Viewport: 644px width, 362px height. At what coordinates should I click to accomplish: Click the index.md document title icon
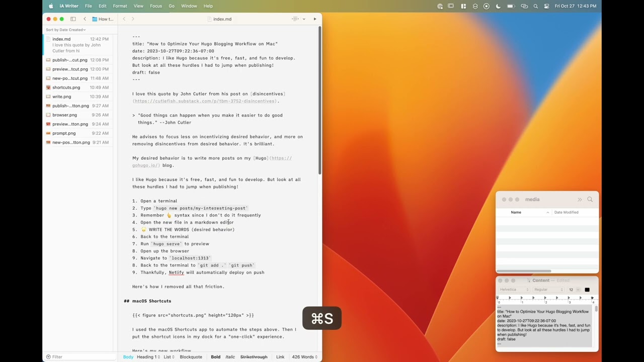coord(209,19)
